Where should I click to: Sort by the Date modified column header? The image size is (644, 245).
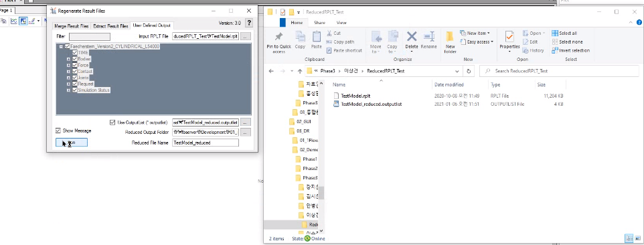(449, 84)
